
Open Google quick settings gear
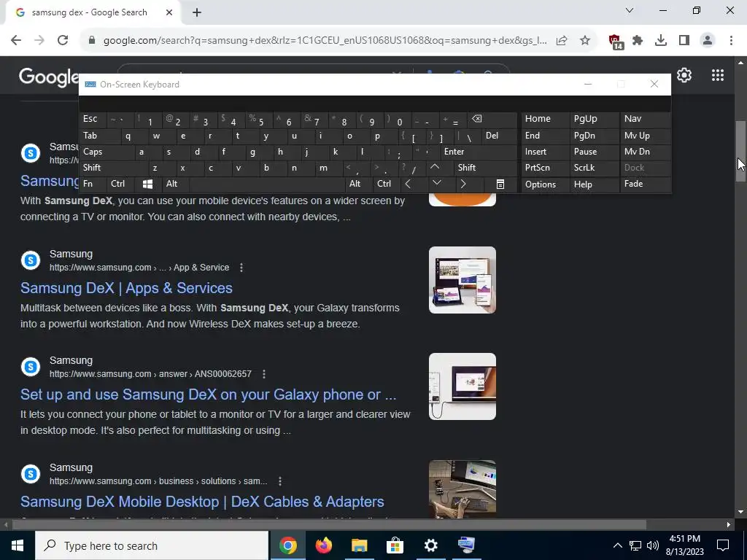684,75
